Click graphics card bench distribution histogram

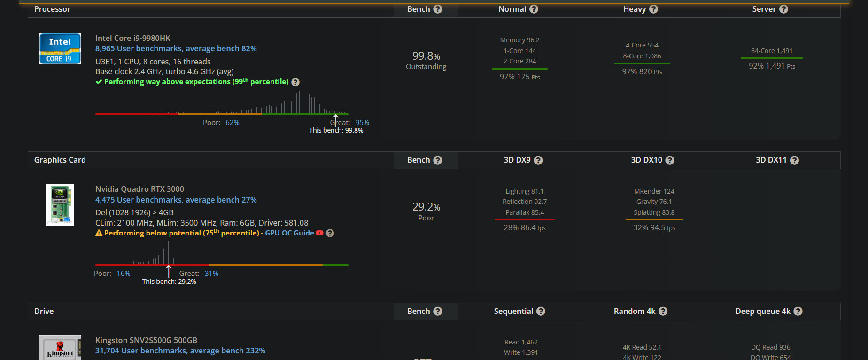coord(222,253)
